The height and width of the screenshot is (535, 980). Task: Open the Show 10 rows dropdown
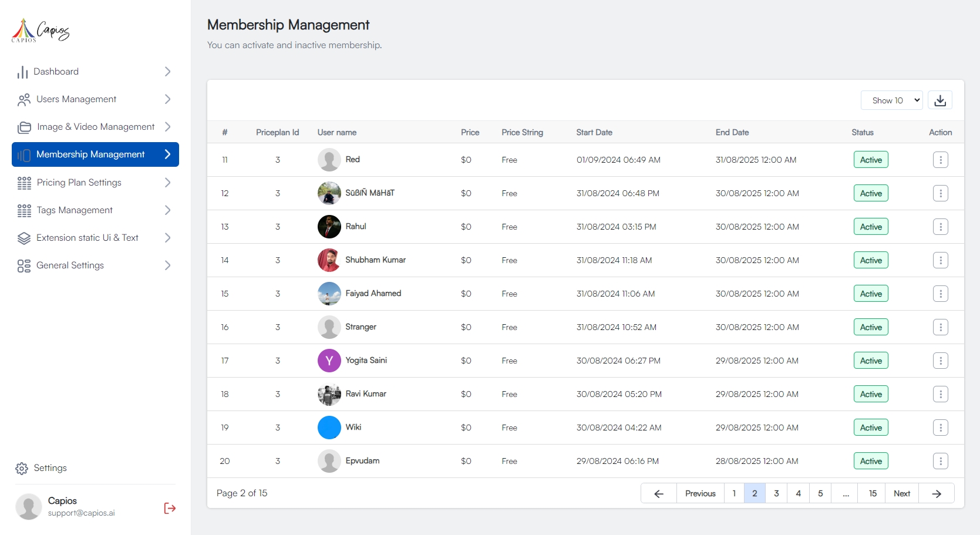(x=891, y=100)
